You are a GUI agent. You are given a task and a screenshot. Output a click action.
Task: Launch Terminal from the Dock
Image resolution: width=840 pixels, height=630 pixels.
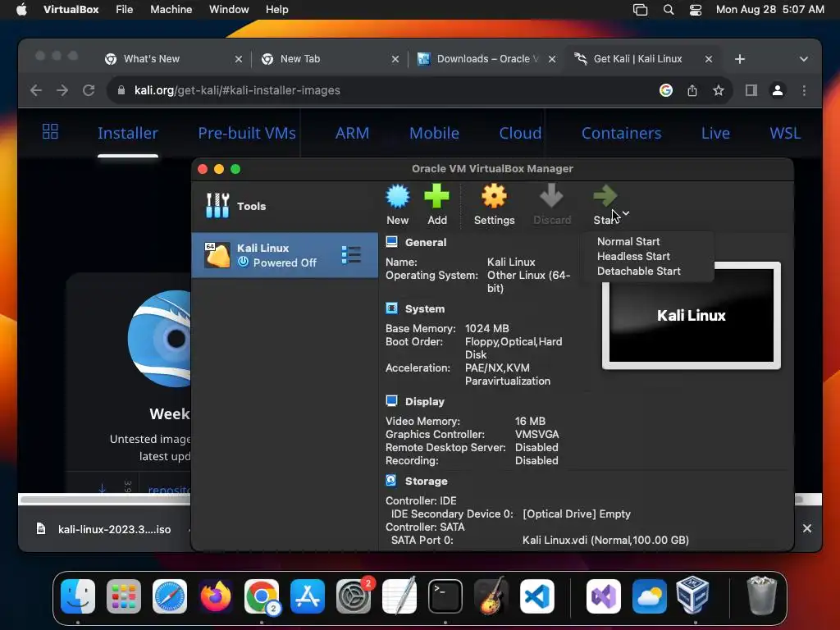point(445,596)
